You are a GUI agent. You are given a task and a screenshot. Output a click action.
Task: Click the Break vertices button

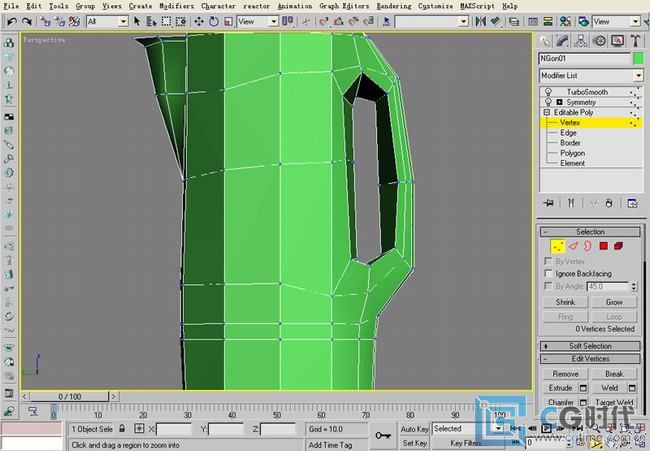tap(614, 373)
